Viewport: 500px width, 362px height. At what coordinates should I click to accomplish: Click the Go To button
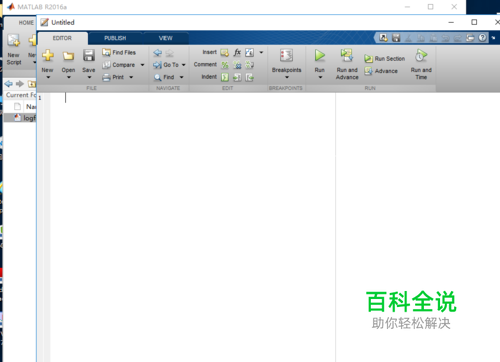pos(166,65)
